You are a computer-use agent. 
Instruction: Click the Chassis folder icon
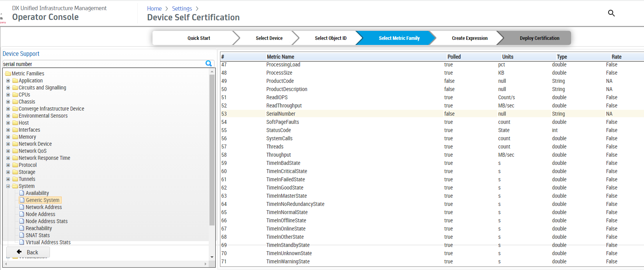tap(15, 102)
